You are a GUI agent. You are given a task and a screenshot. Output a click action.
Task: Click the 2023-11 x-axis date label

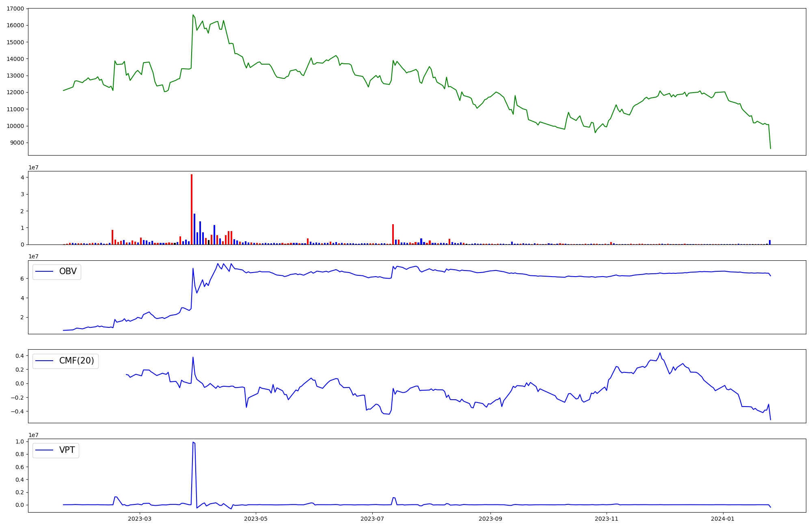pyautogui.click(x=607, y=519)
